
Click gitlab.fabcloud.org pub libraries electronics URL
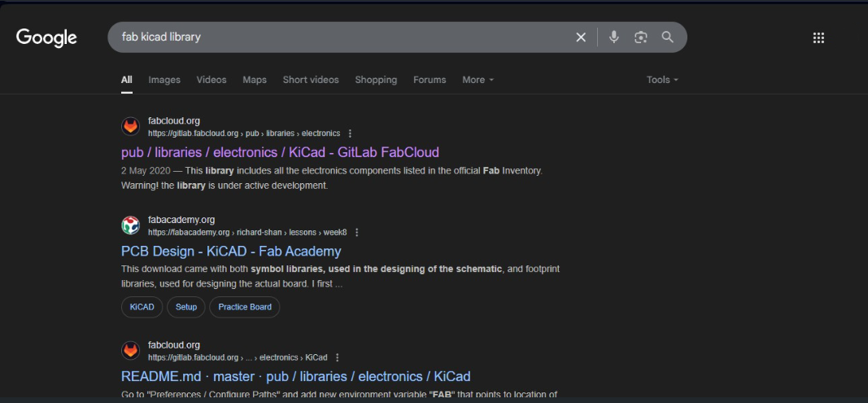(244, 134)
